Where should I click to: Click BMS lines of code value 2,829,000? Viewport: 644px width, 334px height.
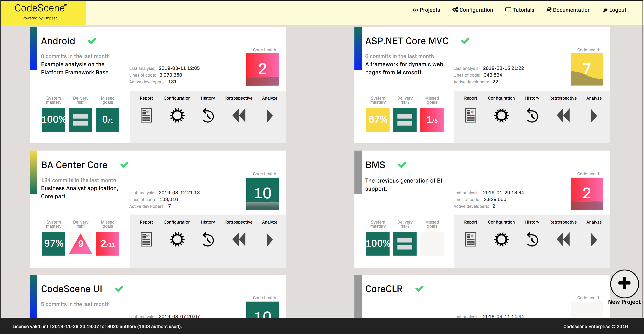[495, 199]
